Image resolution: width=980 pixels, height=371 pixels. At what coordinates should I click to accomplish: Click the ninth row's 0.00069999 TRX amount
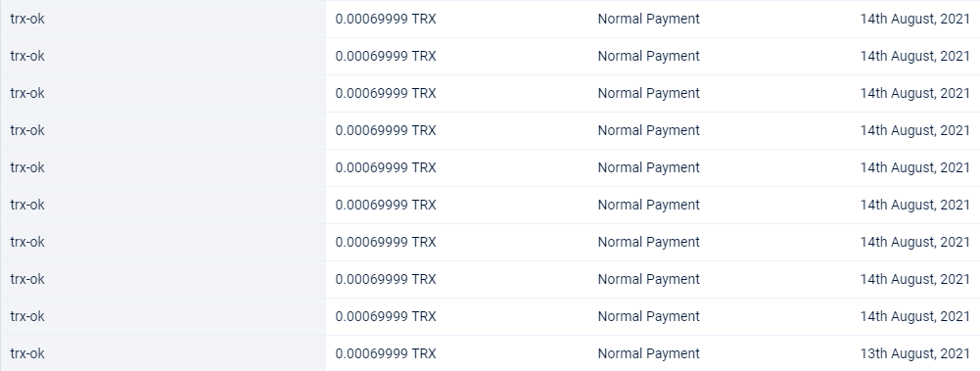386,316
